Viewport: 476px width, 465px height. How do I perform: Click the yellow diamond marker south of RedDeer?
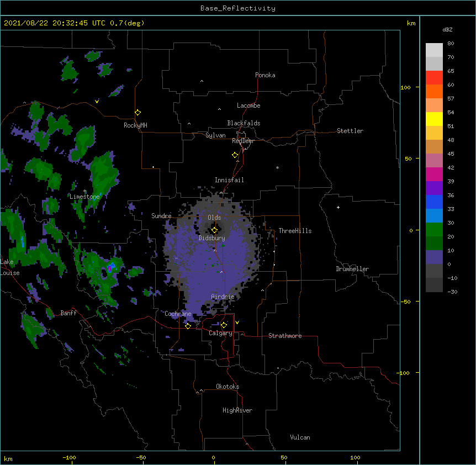235,155
